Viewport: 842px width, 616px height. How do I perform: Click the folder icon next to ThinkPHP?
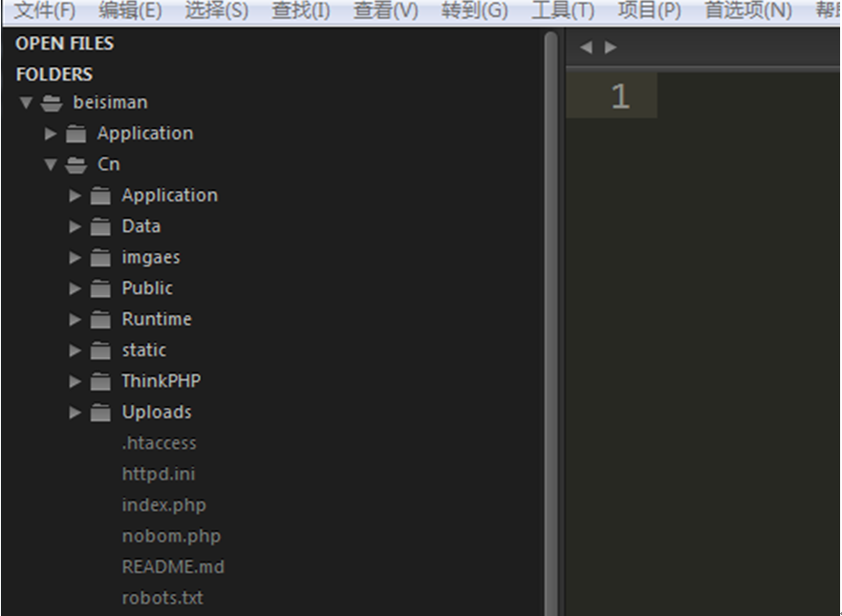pos(100,382)
